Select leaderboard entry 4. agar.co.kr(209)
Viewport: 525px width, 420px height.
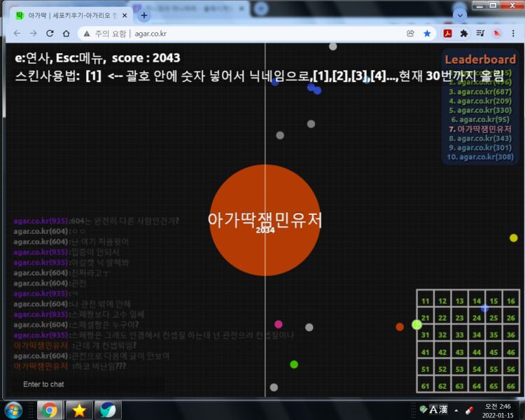coord(480,101)
